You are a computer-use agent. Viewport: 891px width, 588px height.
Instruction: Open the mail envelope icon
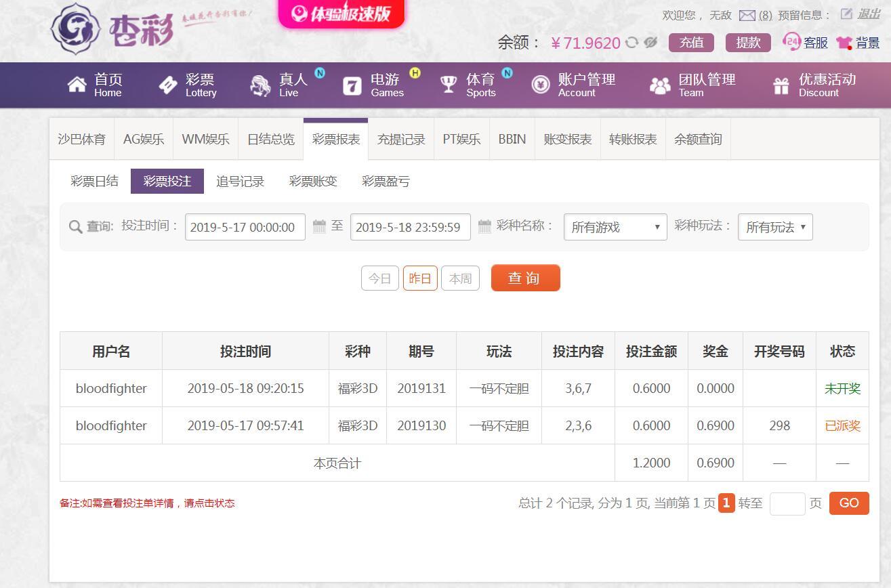[747, 16]
